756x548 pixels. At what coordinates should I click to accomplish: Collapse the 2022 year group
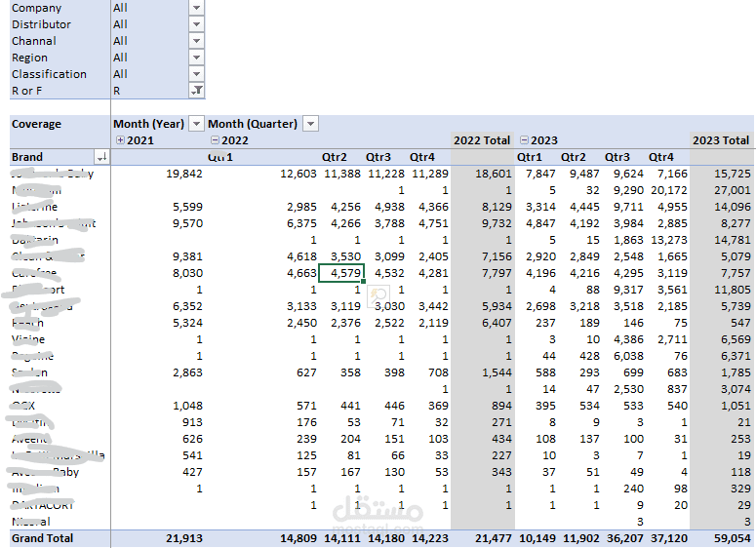click(x=215, y=140)
